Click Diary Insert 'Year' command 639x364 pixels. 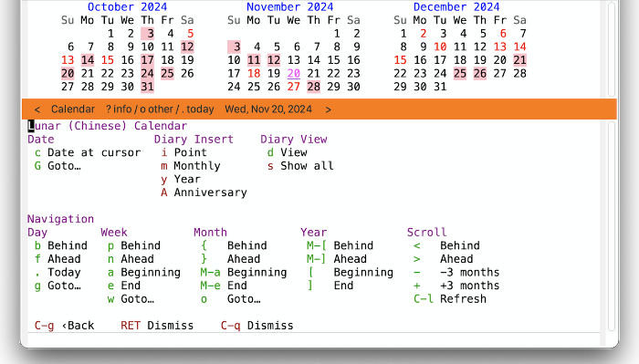(x=181, y=180)
